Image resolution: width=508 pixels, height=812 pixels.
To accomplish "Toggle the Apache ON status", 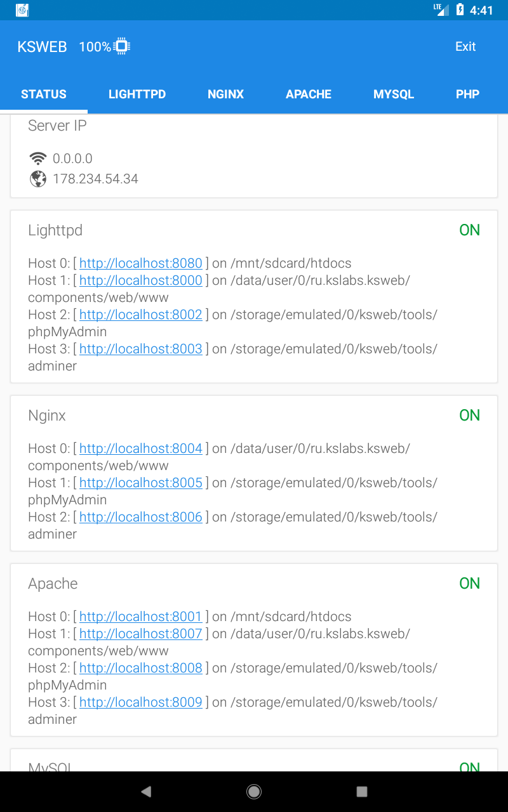I will point(469,584).
